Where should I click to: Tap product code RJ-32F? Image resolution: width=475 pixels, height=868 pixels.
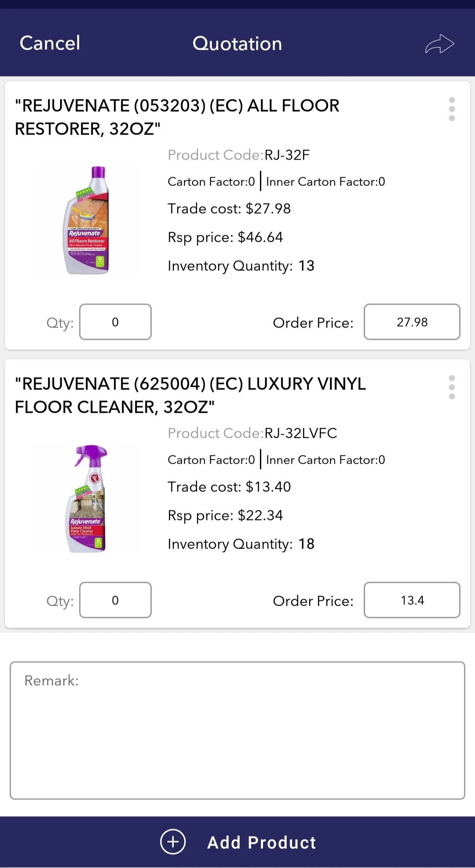point(287,155)
